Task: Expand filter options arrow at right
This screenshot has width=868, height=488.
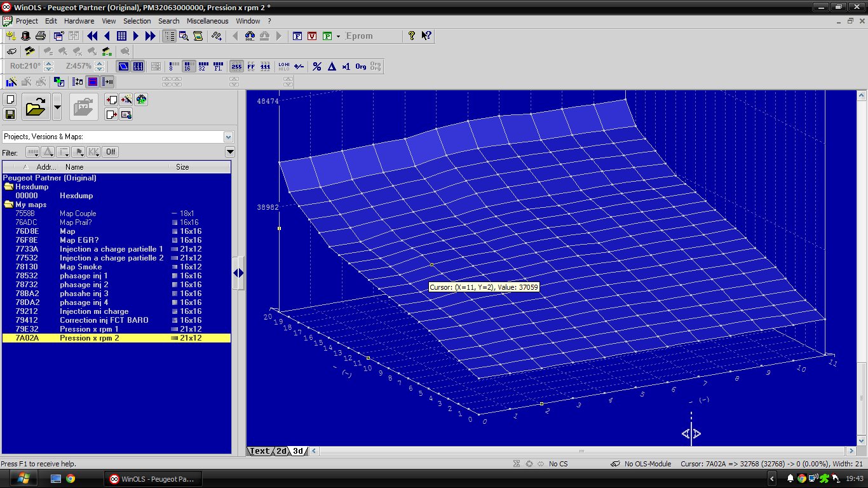Action: (x=230, y=152)
